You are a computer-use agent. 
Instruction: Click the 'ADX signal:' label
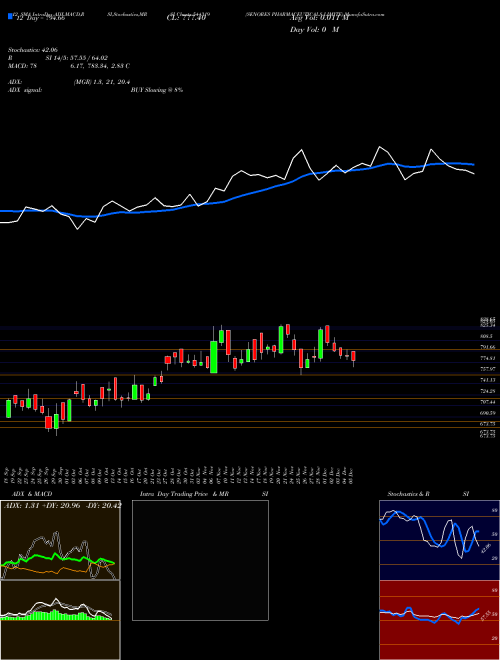tap(25, 90)
